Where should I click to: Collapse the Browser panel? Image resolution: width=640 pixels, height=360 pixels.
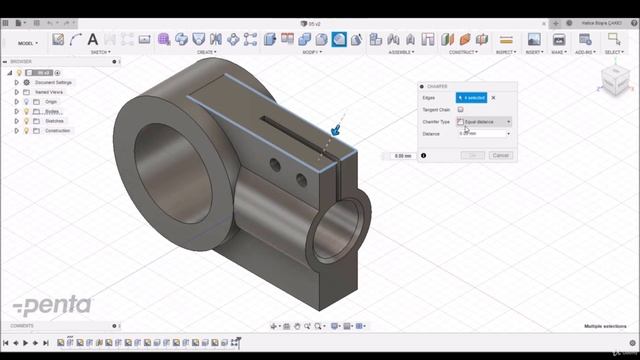[5, 62]
